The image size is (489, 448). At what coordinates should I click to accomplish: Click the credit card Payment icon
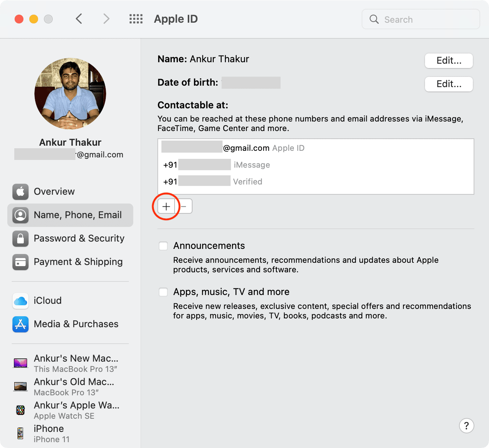coord(20,262)
